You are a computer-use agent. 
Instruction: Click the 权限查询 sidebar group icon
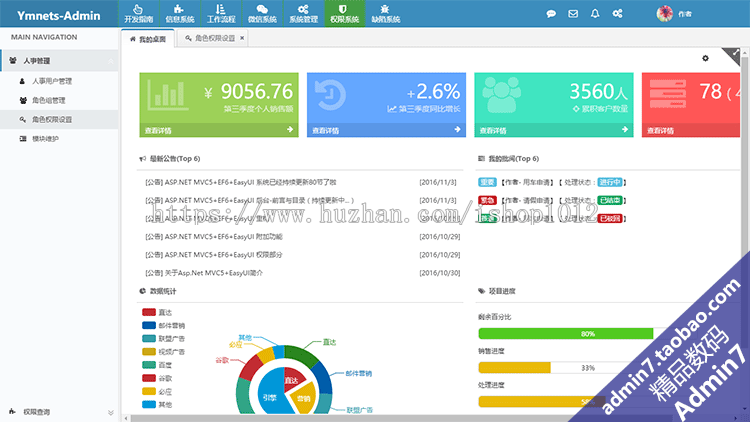pos(12,411)
